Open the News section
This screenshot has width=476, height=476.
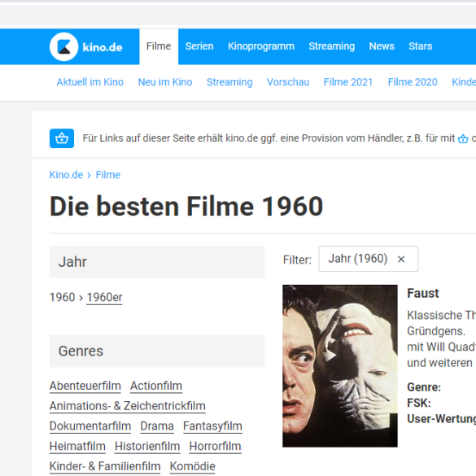(x=382, y=46)
